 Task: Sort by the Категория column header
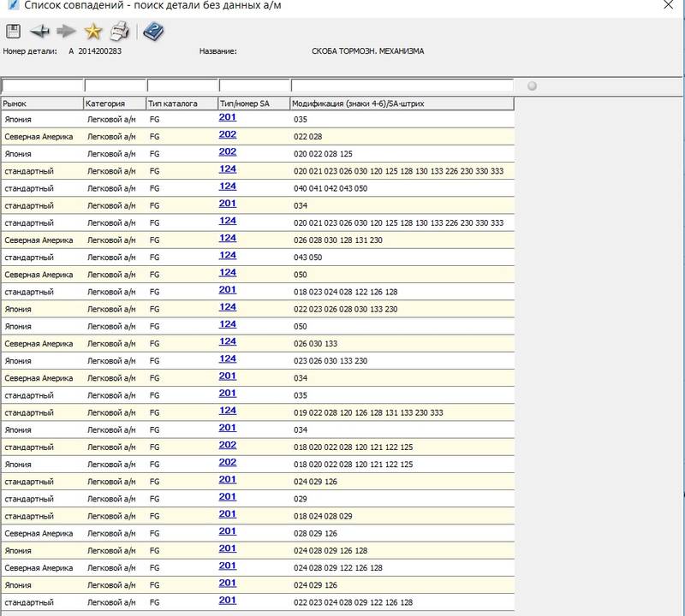(x=114, y=104)
